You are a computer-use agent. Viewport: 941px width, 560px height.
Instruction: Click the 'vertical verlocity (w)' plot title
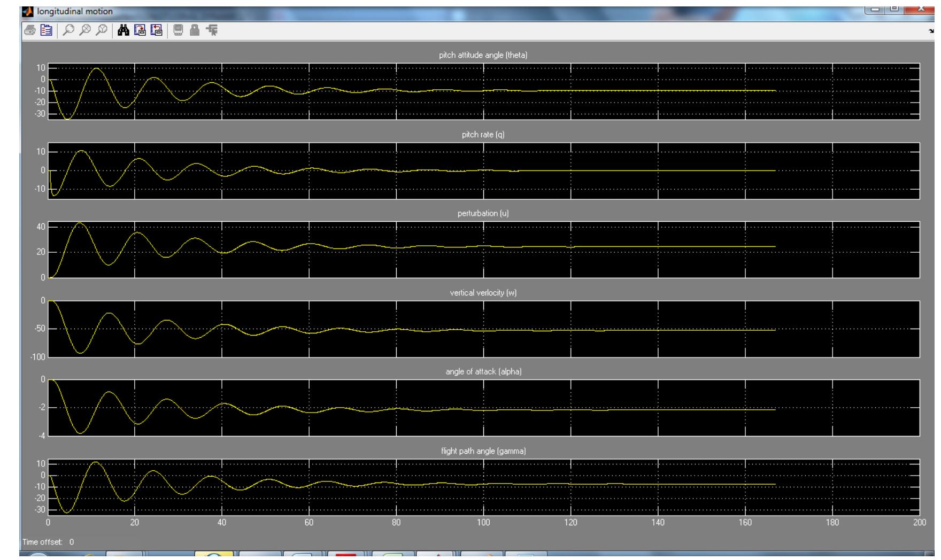tap(483, 293)
